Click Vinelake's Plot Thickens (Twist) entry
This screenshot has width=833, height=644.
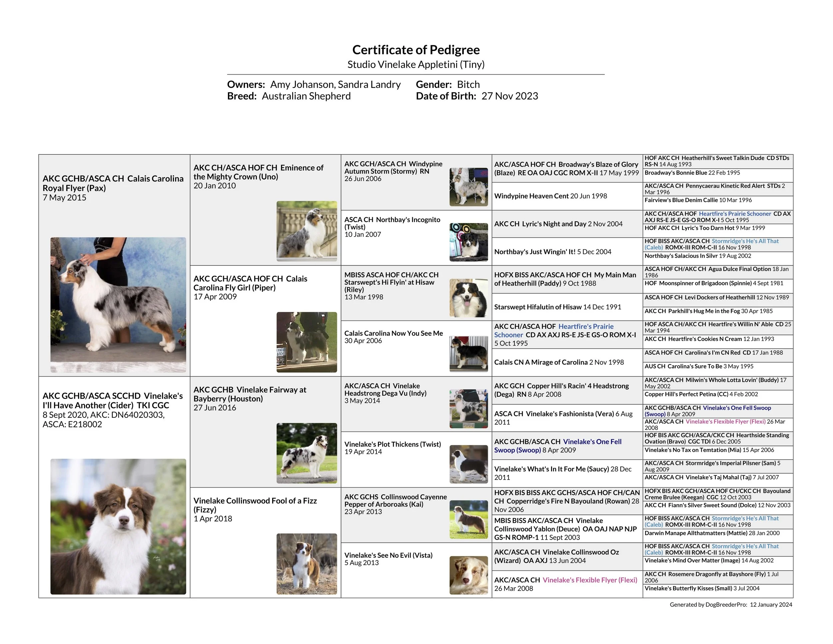click(392, 444)
